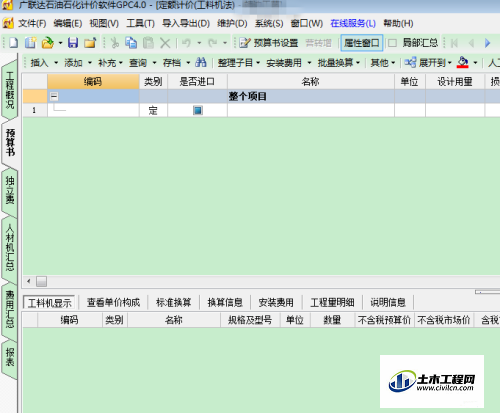Open the Undo history dropdown arrow

(x=199, y=43)
